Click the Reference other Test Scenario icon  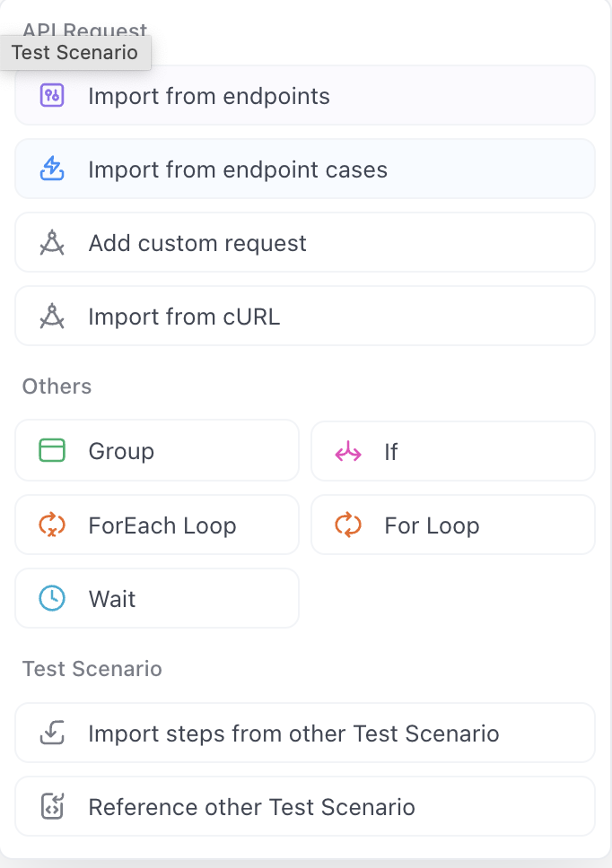(x=53, y=806)
